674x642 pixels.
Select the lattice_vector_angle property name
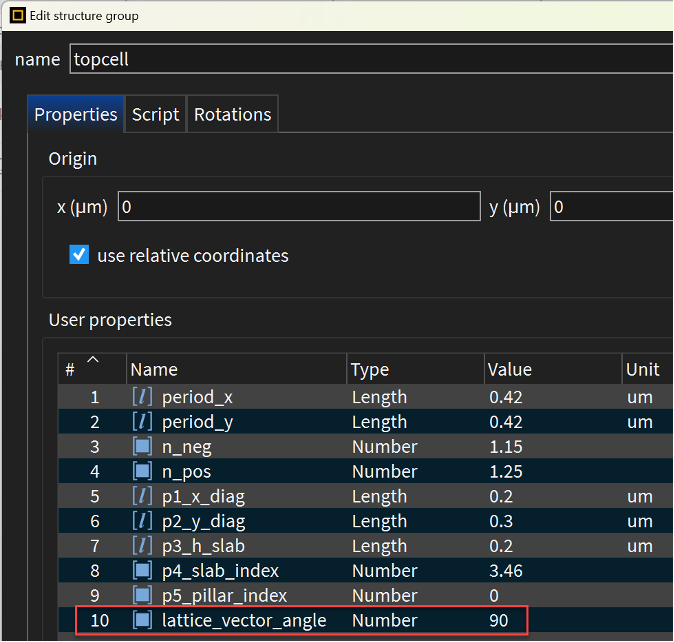(x=244, y=621)
